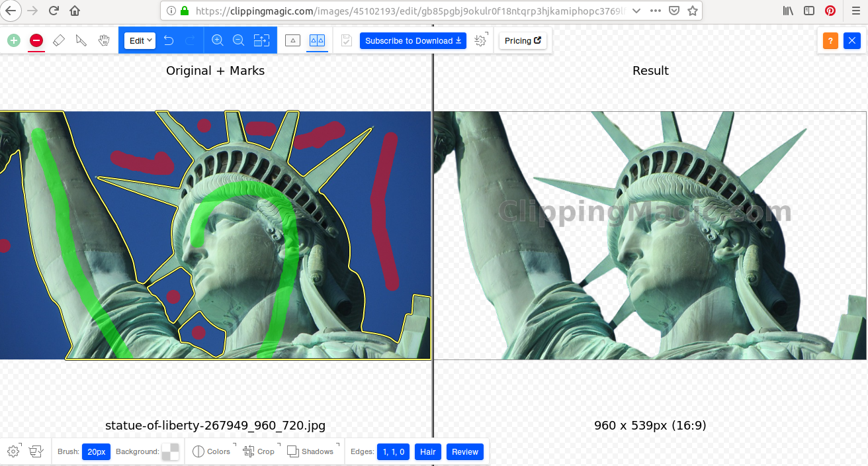This screenshot has width=868, height=466.
Task: Switch to single pane view mode
Action: 293,40
